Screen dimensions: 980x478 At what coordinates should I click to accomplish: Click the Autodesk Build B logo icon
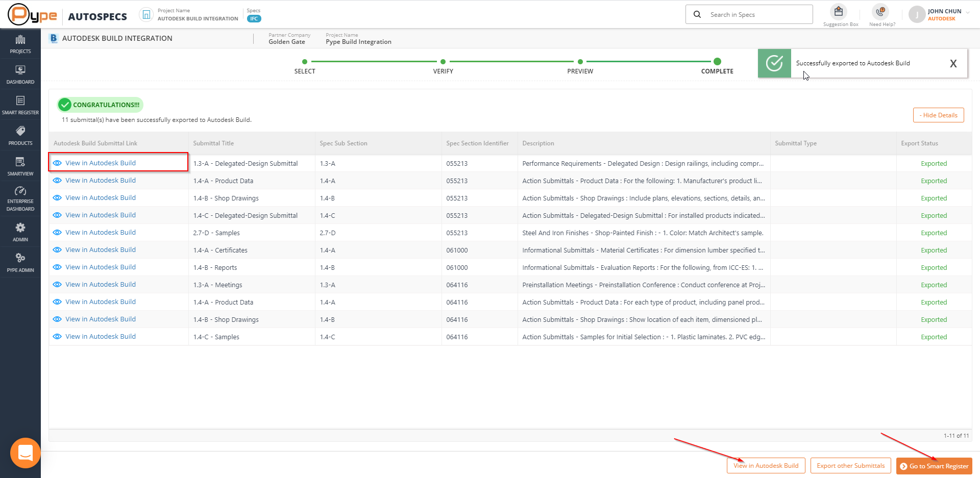click(x=54, y=38)
